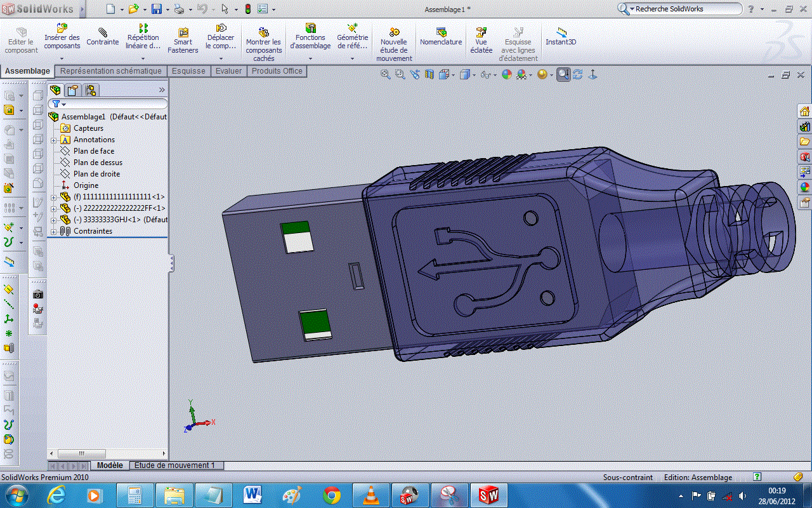Select Origine tree item
Screen dimensions: 812x508
tap(86, 185)
